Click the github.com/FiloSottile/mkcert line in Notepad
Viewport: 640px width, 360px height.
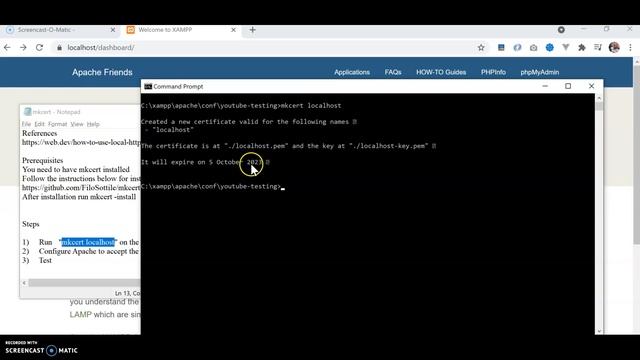click(x=81, y=188)
